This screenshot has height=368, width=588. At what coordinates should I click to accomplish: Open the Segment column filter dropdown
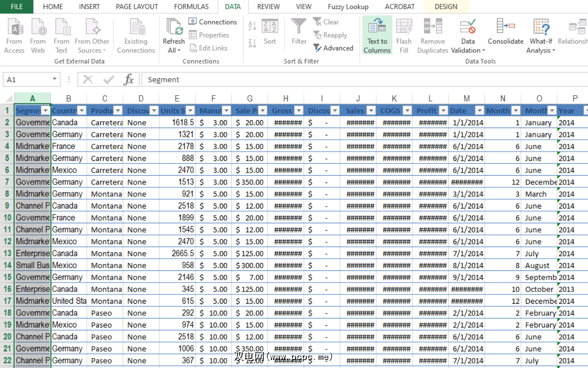[46, 111]
